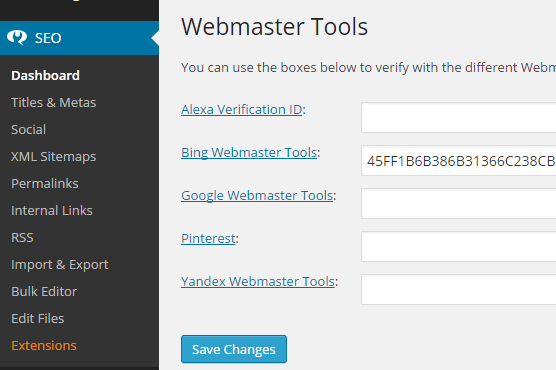Open the SEO Dashboard page
The height and width of the screenshot is (370, 556).
[x=45, y=76]
